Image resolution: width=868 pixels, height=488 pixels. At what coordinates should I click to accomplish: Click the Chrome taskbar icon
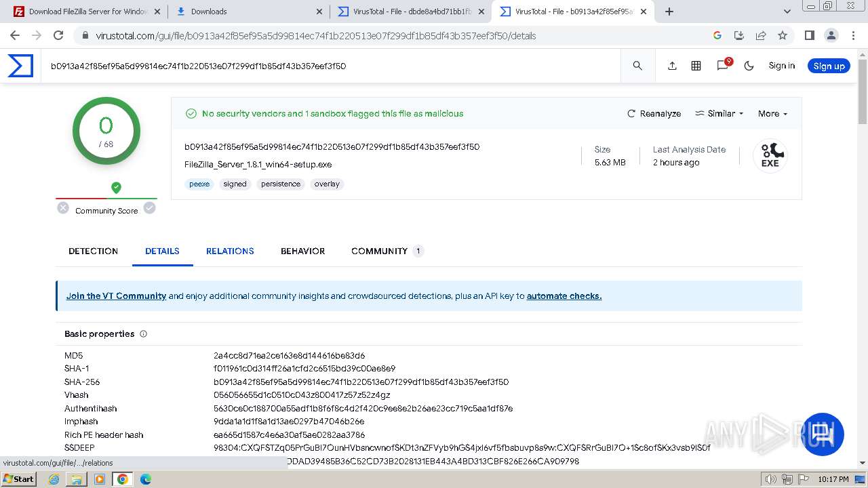123,479
